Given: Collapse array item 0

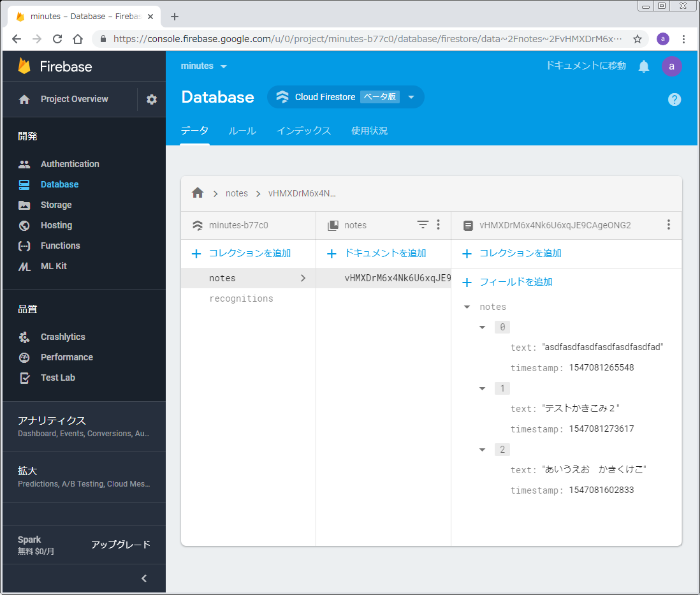Looking at the screenshot, I should (x=483, y=327).
